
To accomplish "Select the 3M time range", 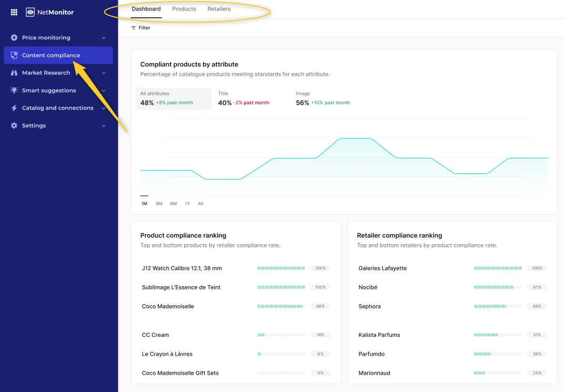I will [x=158, y=204].
